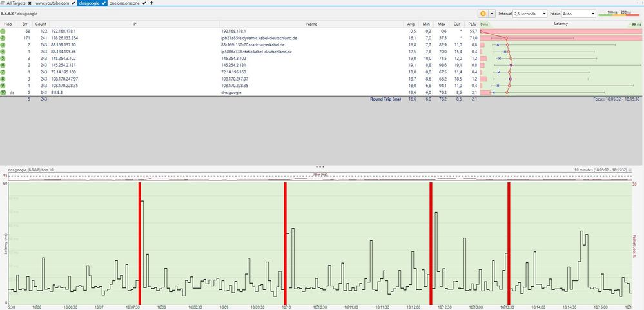Click the checkmark on the one.one.one.one tab

(144, 3)
